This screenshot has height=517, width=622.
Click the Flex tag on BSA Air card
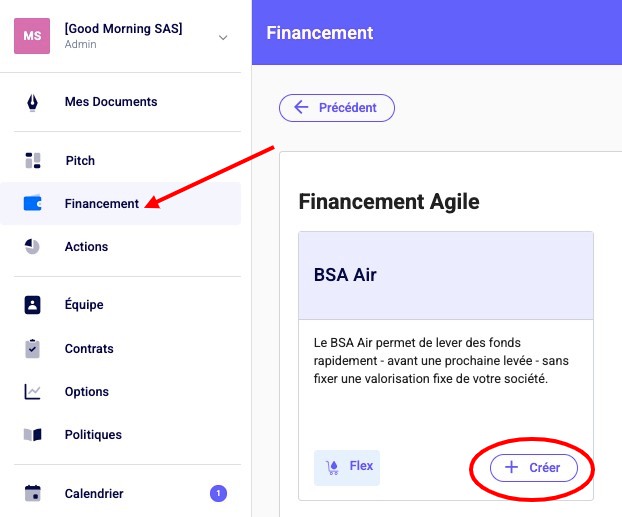(347, 467)
